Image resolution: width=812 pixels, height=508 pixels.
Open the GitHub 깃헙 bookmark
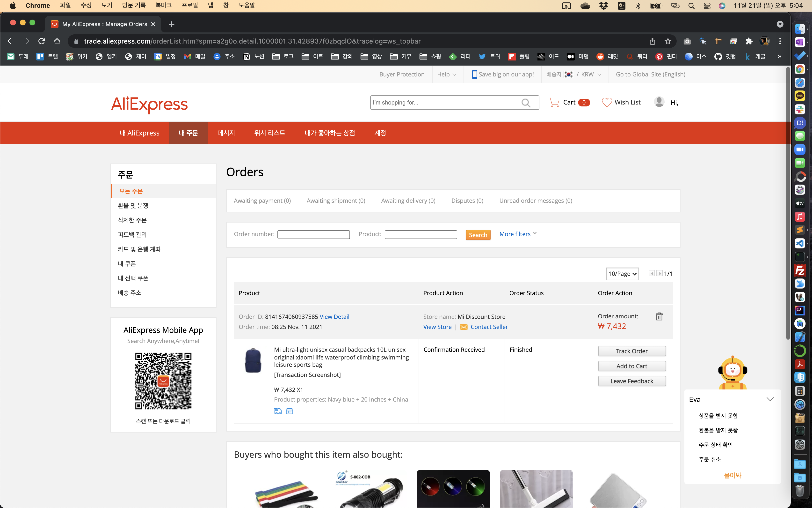[725, 56]
